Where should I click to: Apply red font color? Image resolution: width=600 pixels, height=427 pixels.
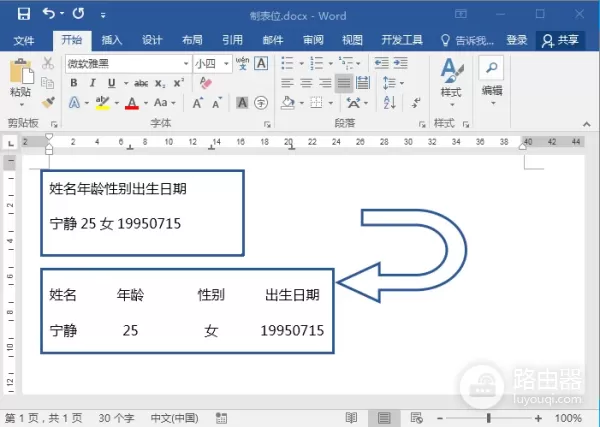132,103
